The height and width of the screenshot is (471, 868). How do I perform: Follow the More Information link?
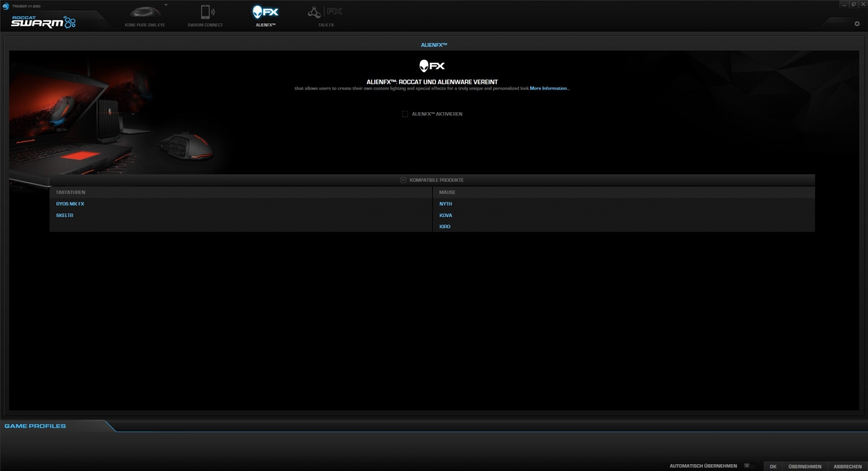(x=550, y=89)
